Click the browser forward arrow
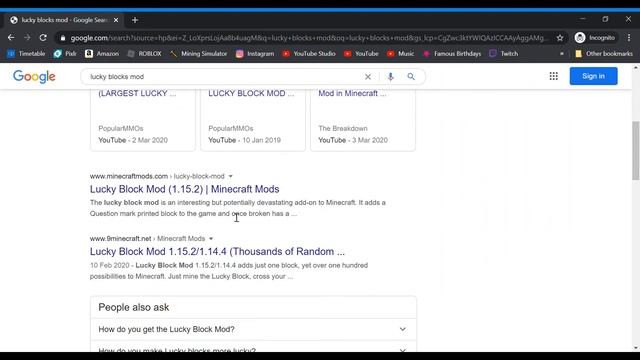The height and width of the screenshot is (360, 640). (27, 38)
